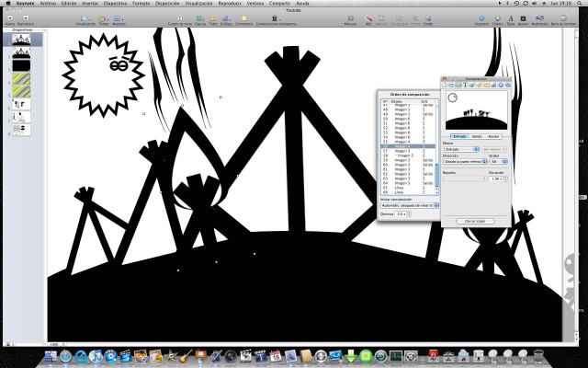Image resolution: width=588 pixels, height=368 pixels.
Task: Open the Multimedia browser
Action: 539,20
